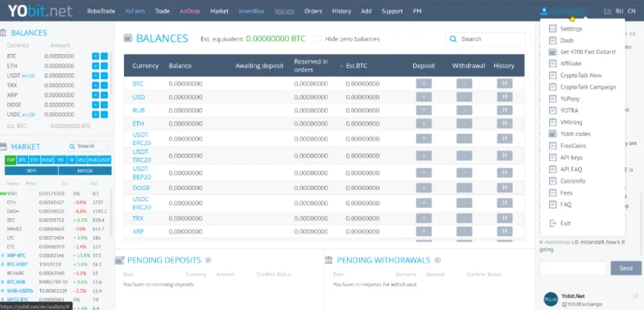Image resolution: width=644 pixels, height=310 pixels.
Task: Click the balances Search input field
Action: 485,39
